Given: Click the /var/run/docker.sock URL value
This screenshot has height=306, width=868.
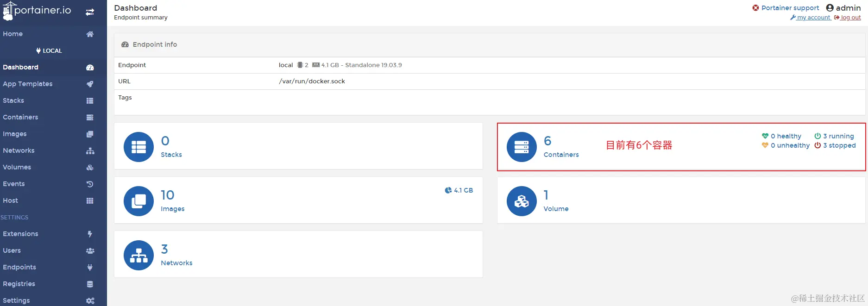Looking at the screenshot, I should pos(312,81).
